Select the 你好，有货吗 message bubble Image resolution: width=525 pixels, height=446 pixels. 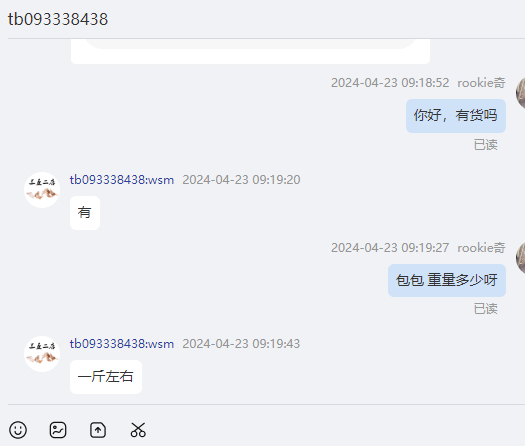tap(456, 116)
